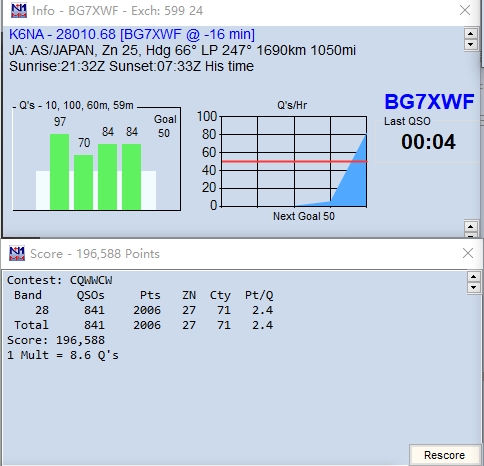Click the Last QSO timer 00:04
Viewport: 484px width, 466px height.
coord(428,142)
